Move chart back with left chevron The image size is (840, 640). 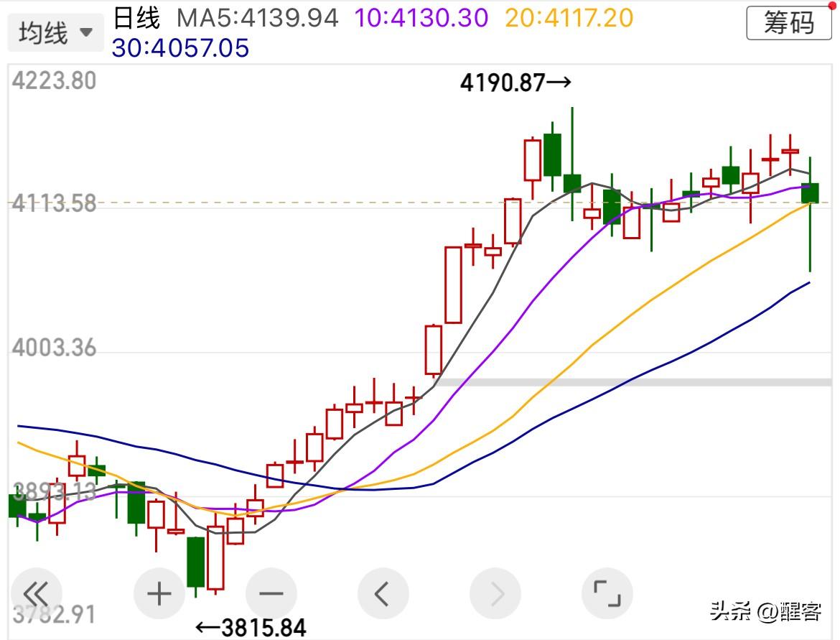pyautogui.click(x=383, y=594)
